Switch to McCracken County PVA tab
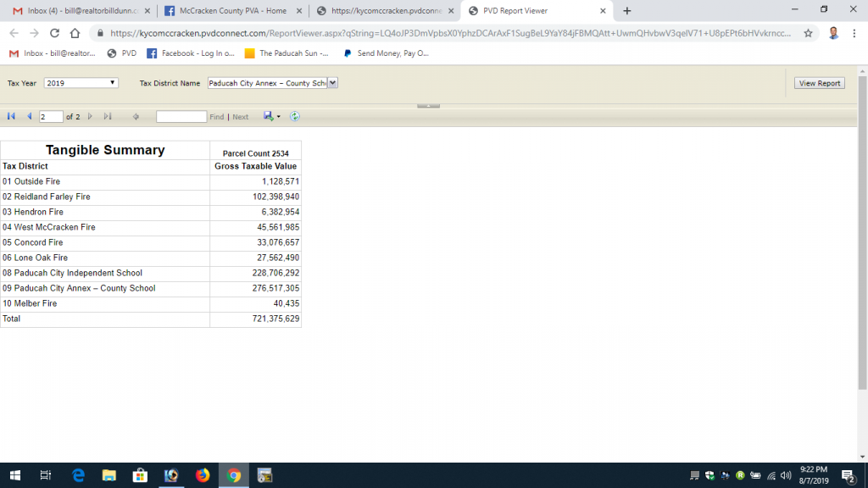The image size is (868, 488). 231,11
